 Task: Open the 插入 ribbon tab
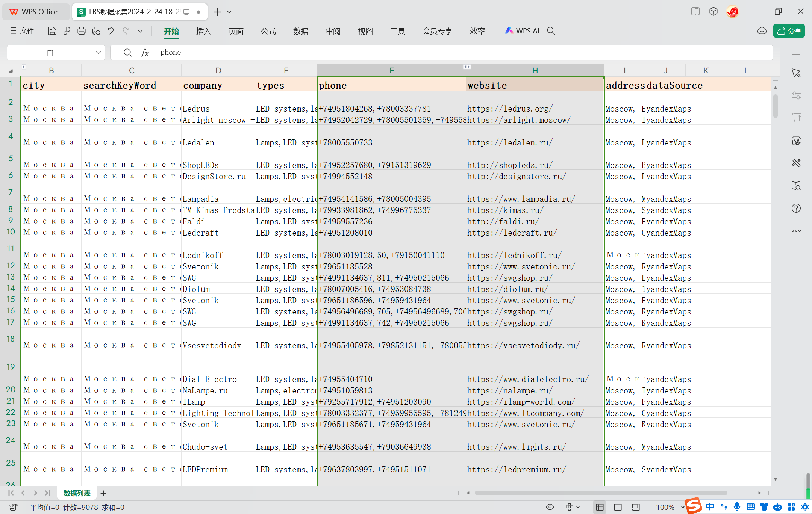[x=204, y=31]
